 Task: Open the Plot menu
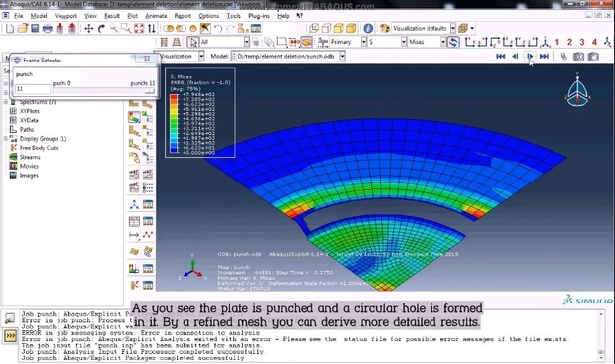133,16
